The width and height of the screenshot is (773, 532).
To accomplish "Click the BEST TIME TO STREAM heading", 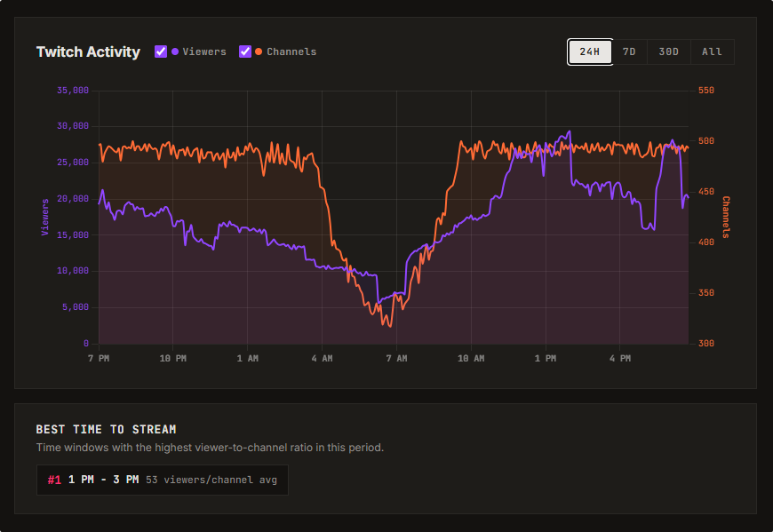I will click(x=108, y=429).
